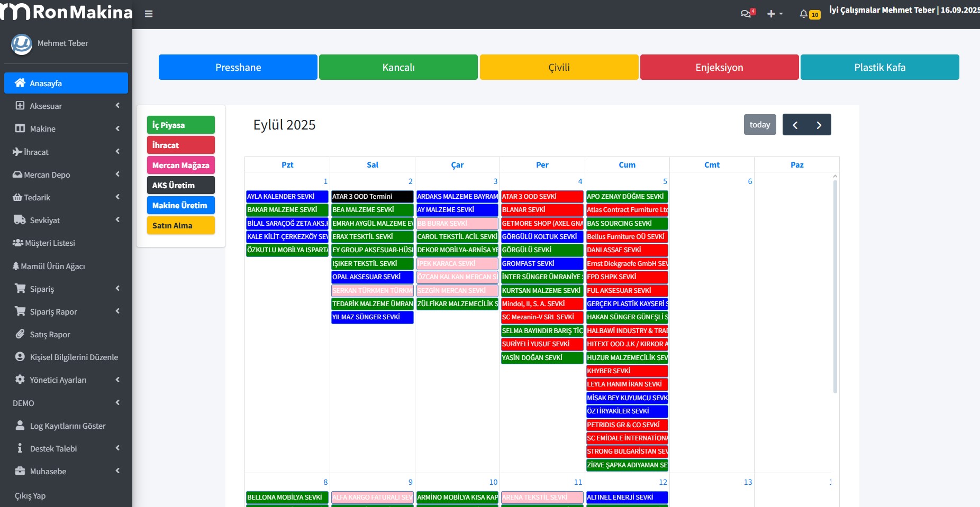Expand the Yönetici Ayarları submenu
The image size is (980, 507).
tap(66, 380)
